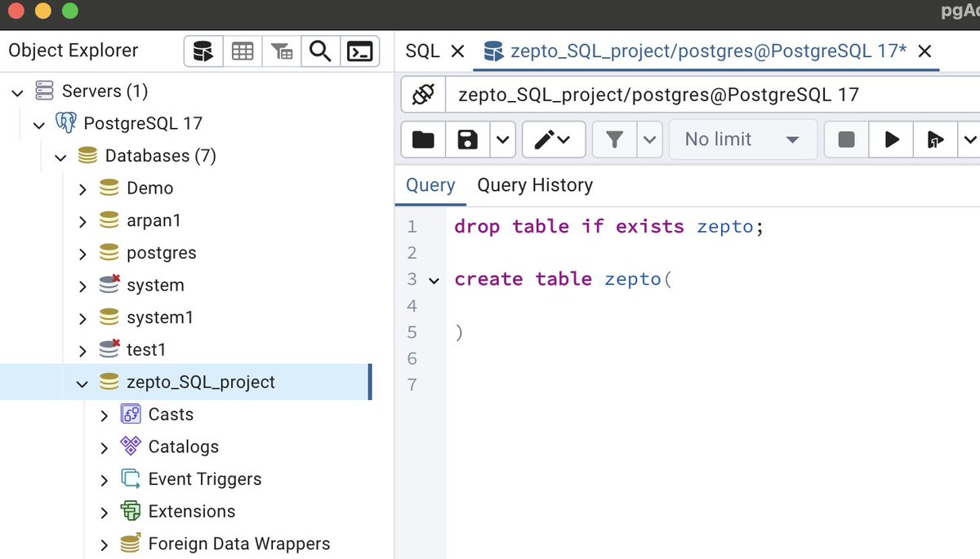Open Search Objects magnifier icon
The width and height of the screenshot is (980, 559).
pos(321,51)
